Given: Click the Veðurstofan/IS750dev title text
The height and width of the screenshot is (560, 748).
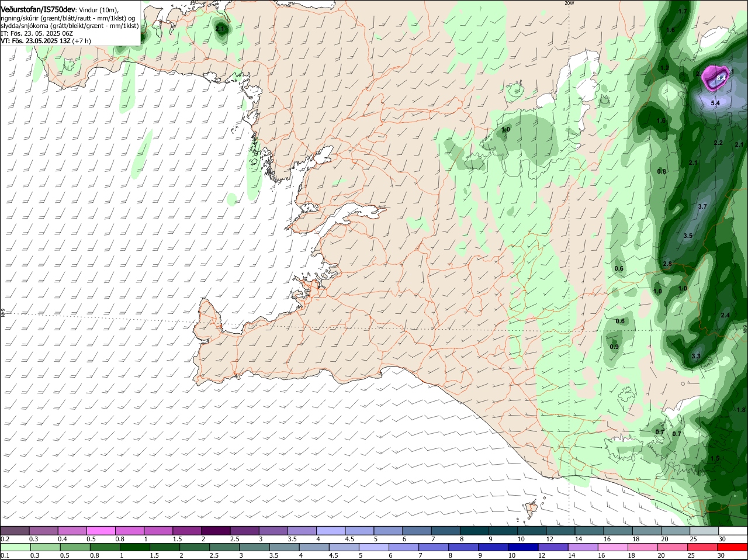Looking at the screenshot, I should (x=38, y=10).
